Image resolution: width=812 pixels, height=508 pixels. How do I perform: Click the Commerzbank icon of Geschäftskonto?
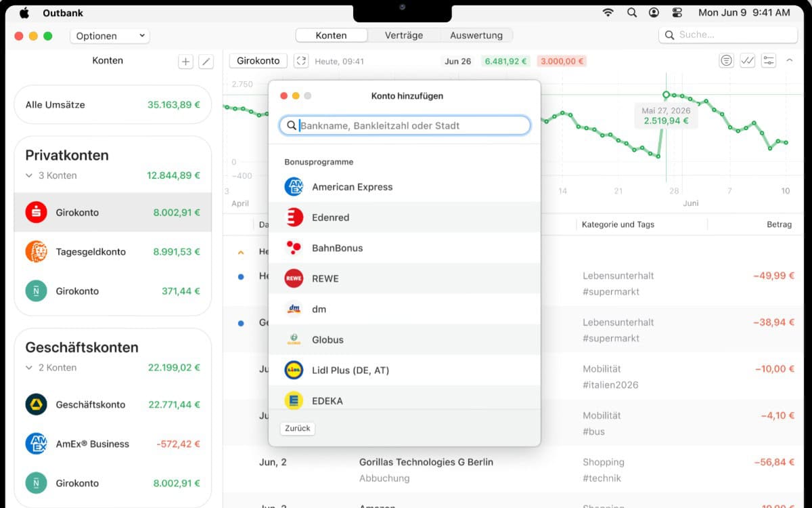click(36, 404)
